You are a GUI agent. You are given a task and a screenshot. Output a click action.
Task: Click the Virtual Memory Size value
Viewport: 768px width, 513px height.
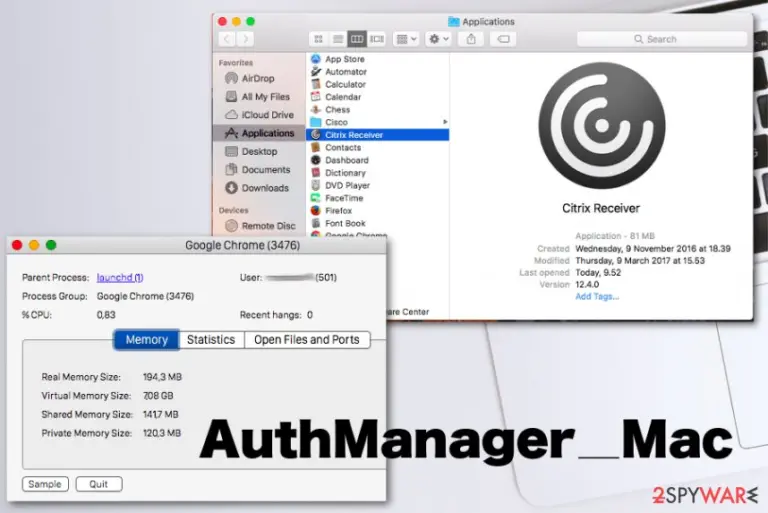click(x=158, y=396)
